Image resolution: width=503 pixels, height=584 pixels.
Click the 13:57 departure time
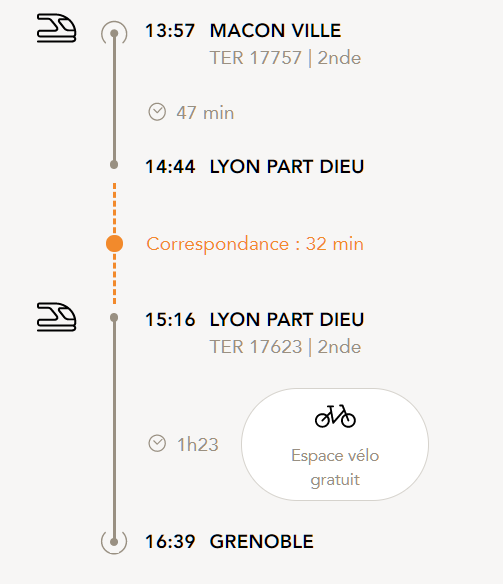point(170,31)
